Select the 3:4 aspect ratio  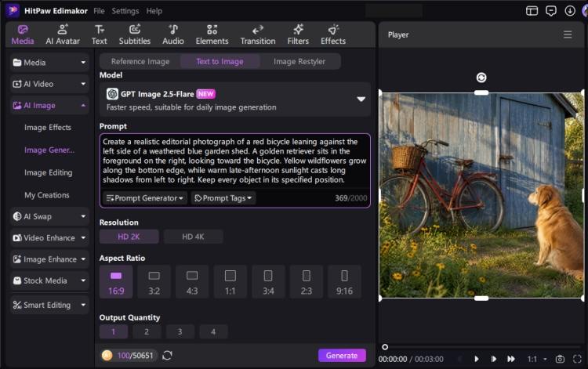pyautogui.click(x=268, y=282)
